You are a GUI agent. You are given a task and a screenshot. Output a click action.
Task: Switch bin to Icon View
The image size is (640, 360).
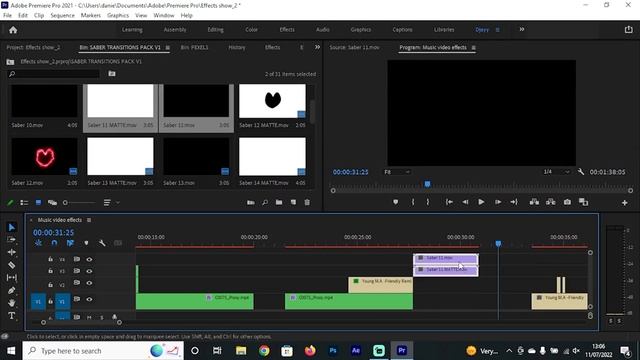(x=38, y=202)
